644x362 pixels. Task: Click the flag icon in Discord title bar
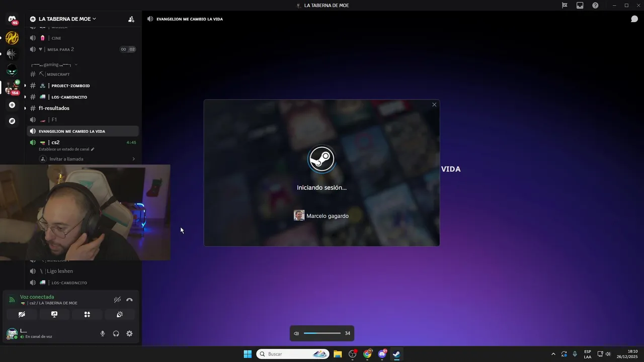565,6
